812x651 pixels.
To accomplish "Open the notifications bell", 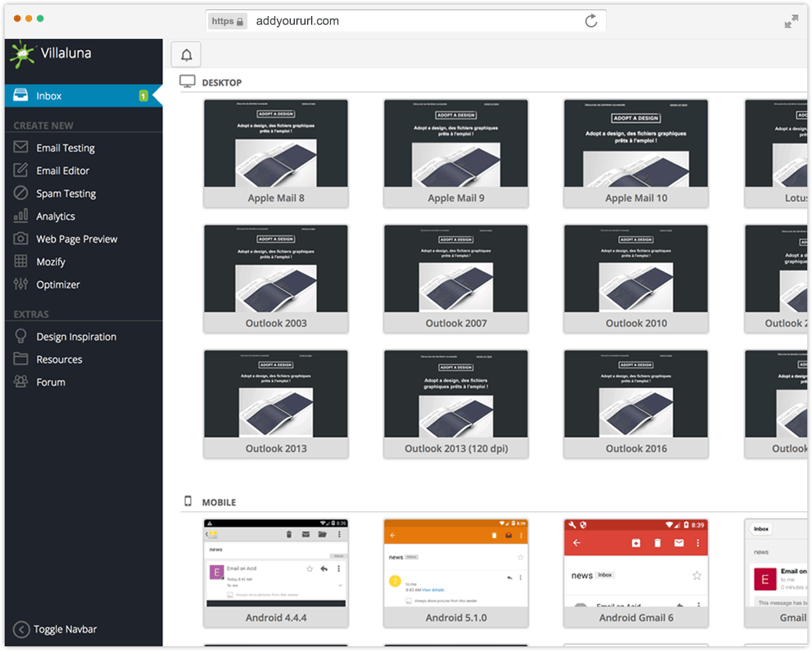I will tap(187, 55).
